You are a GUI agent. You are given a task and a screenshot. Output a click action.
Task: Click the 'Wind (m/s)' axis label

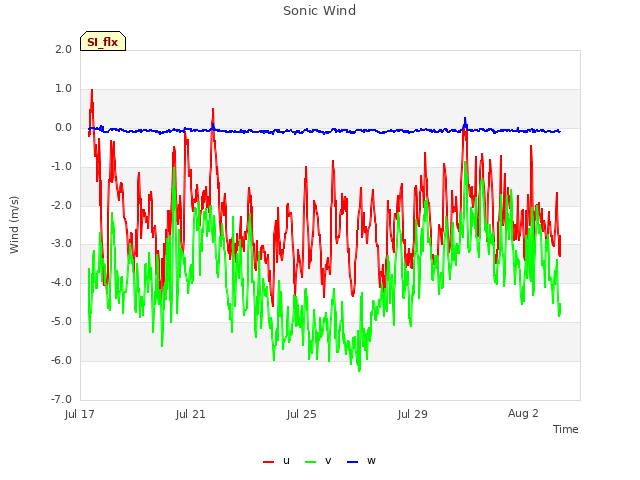[x=14, y=225]
